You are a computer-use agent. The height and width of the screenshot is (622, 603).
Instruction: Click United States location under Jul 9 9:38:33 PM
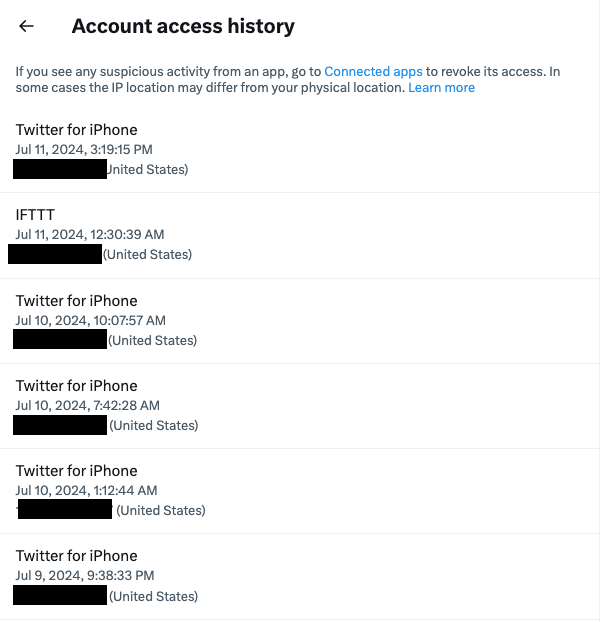(x=153, y=596)
